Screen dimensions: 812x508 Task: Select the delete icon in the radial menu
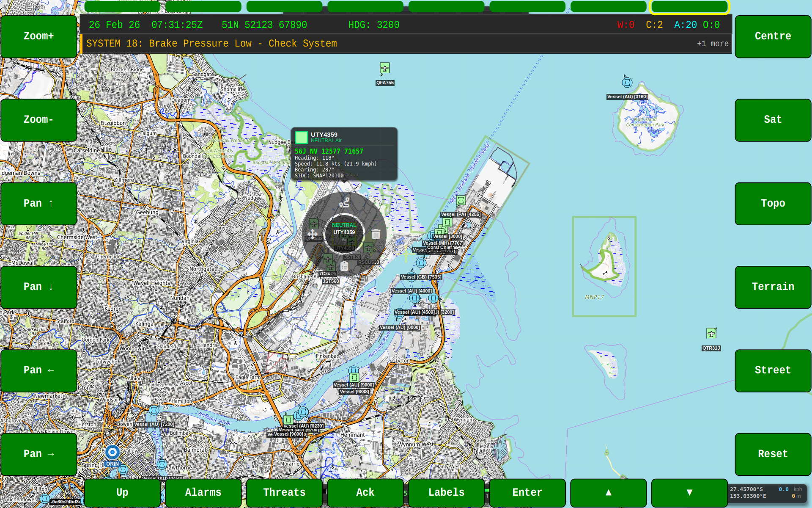click(376, 233)
